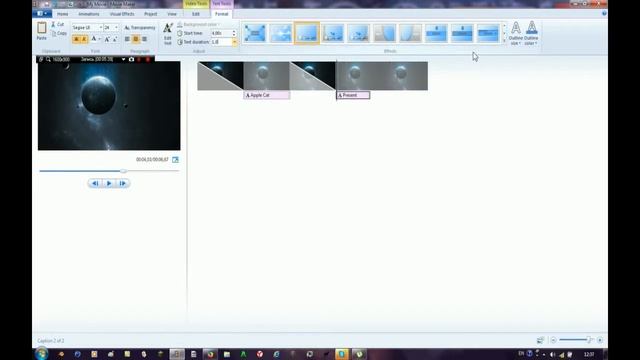Open the Outline color dropdown

click(531, 34)
